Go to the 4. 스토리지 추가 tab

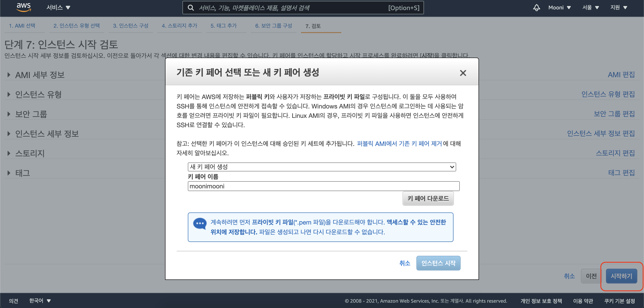[179, 26]
